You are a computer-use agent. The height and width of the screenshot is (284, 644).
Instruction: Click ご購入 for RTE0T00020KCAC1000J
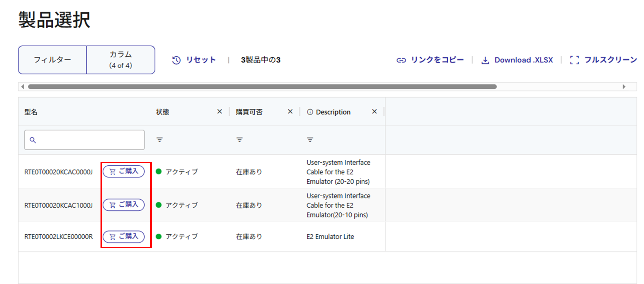pos(124,205)
